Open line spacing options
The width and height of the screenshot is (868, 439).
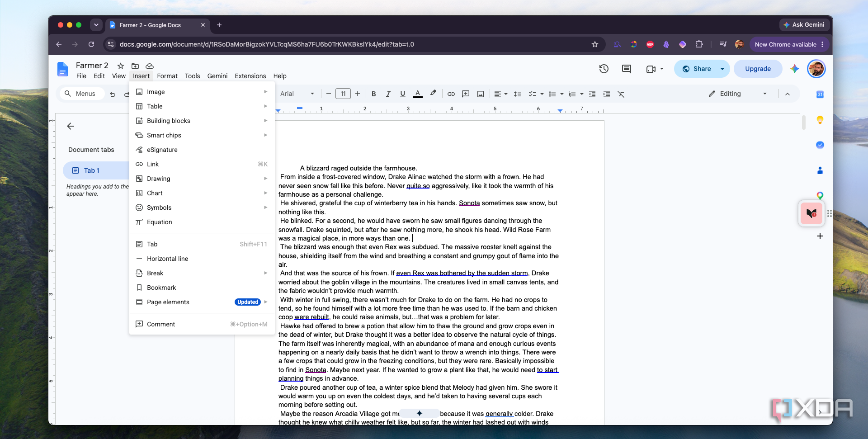pos(518,94)
